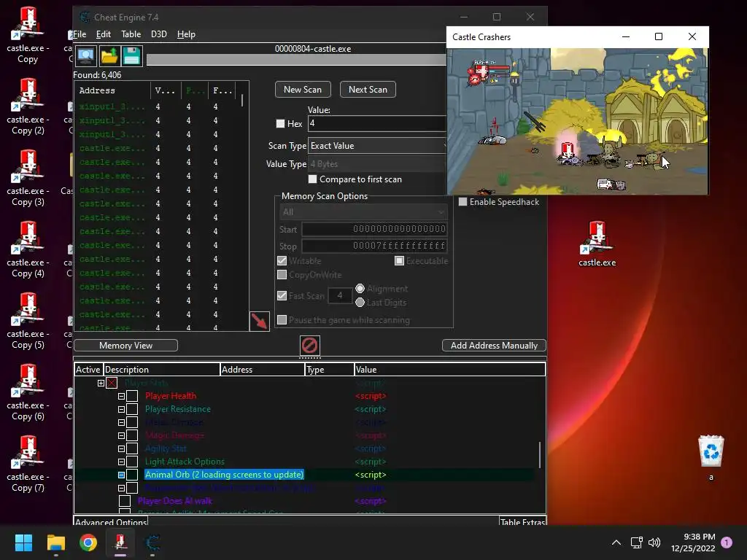
Task: Toggle Pause the game while scanning
Action: tap(282, 320)
